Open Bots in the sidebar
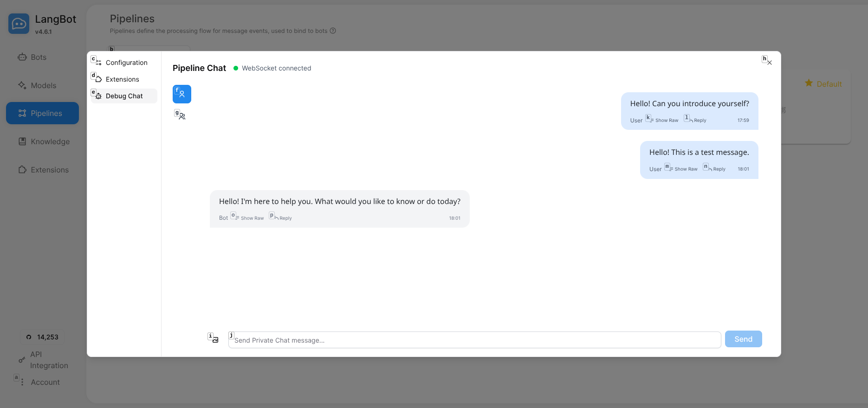This screenshot has width=868, height=408. point(39,57)
